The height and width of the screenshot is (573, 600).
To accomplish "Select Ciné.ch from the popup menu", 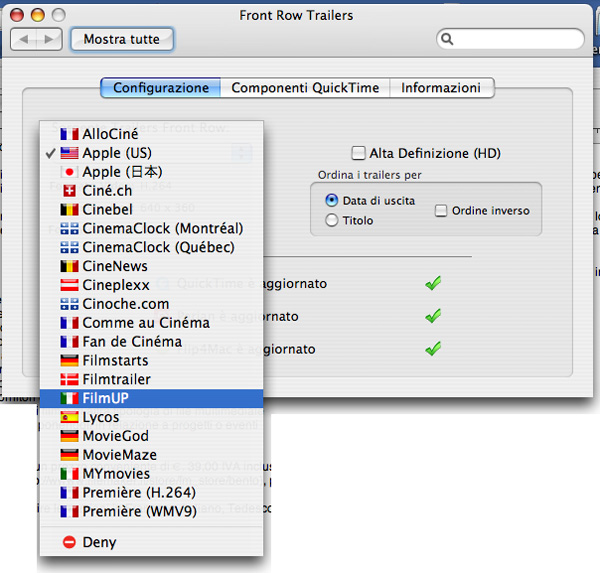I will tap(152, 191).
